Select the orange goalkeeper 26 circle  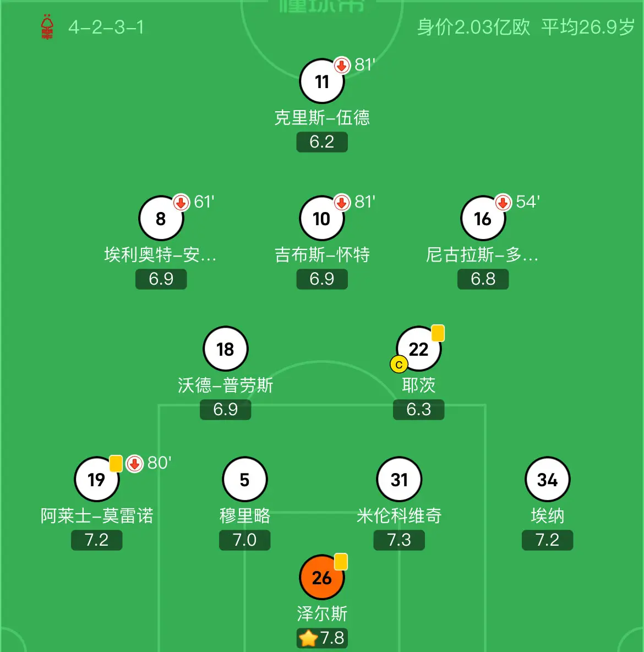coord(322,577)
